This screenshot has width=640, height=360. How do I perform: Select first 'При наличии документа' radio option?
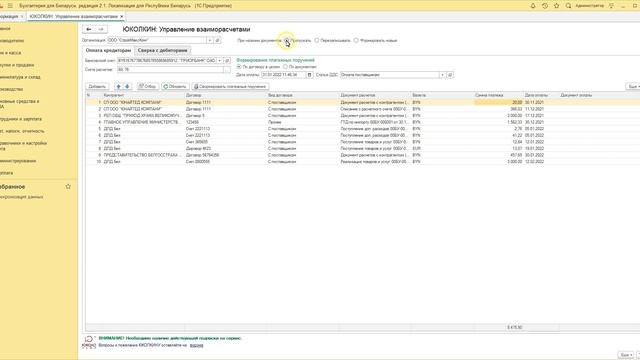coord(287,40)
